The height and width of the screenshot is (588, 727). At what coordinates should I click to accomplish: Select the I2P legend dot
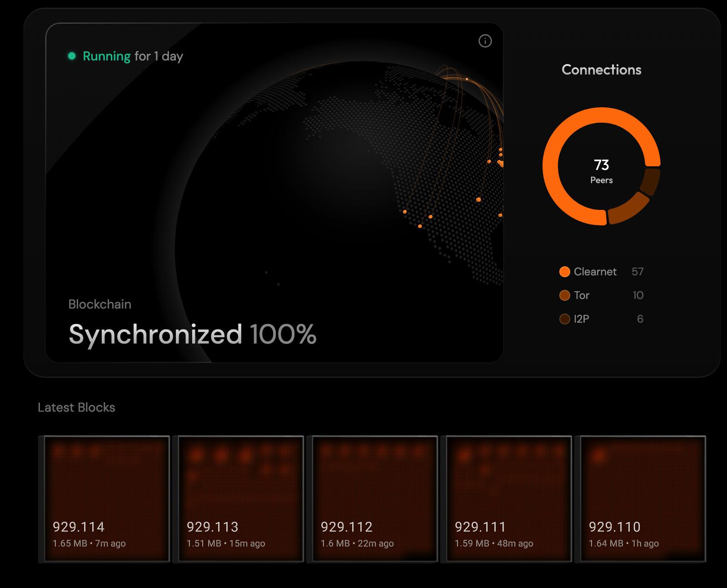(564, 319)
